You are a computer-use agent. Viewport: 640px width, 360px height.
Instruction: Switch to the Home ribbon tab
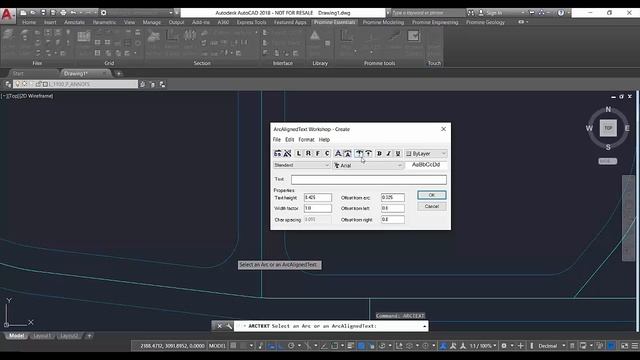coord(29,22)
